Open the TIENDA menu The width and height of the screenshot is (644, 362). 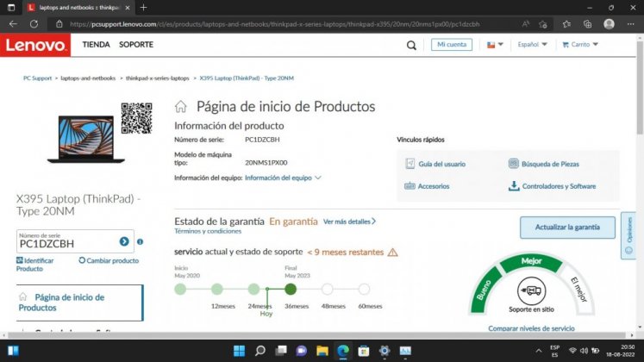[96, 44]
